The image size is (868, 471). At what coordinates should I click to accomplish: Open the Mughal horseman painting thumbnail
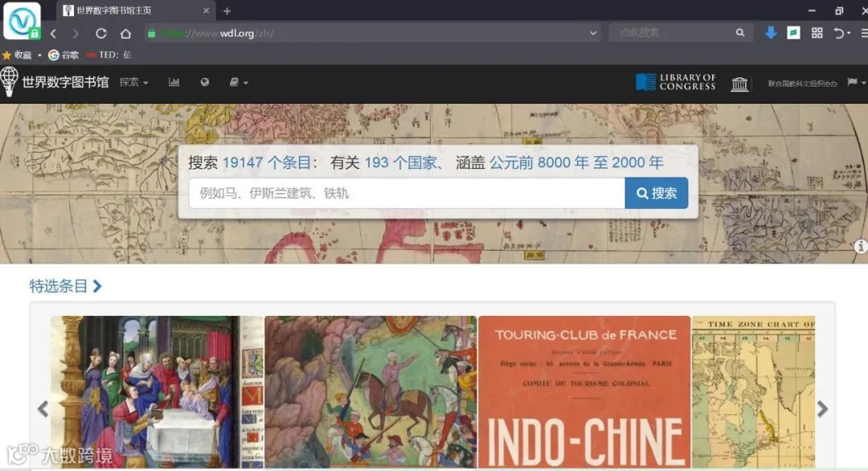coord(371,392)
